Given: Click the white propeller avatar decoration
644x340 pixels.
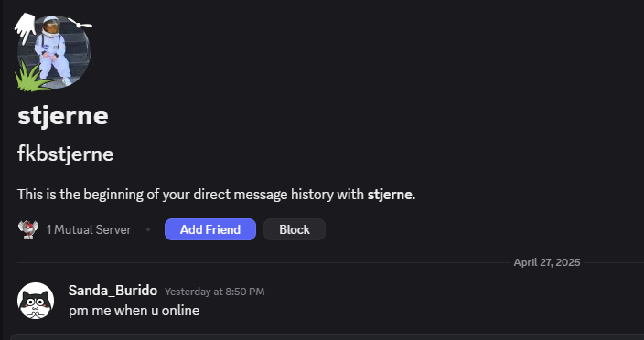Looking at the screenshot, I should (80, 23).
